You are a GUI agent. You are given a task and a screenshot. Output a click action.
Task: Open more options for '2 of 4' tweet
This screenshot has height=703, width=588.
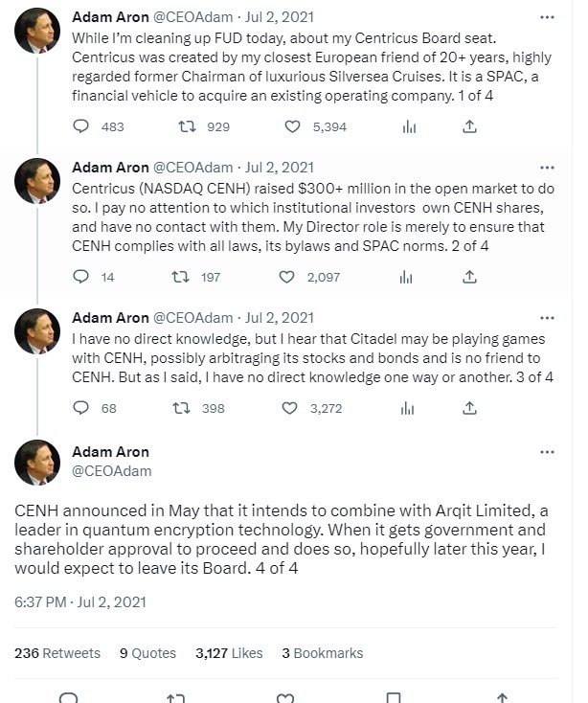(547, 168)
